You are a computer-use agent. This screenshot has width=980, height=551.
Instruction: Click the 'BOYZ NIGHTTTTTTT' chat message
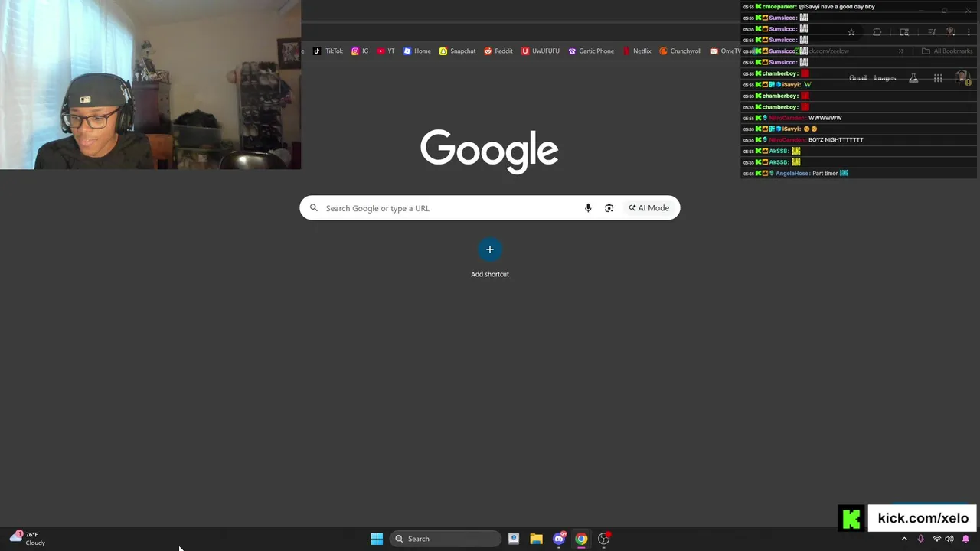click(836, 140)
